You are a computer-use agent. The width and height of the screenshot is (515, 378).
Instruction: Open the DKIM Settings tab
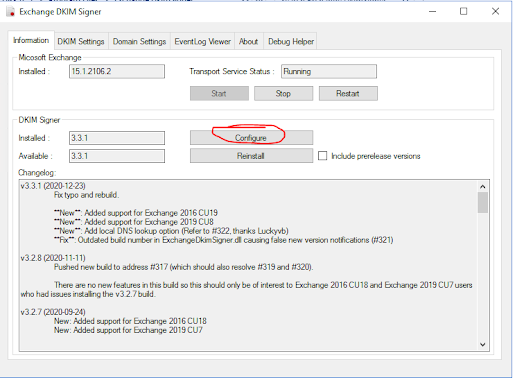coord(81,41)
